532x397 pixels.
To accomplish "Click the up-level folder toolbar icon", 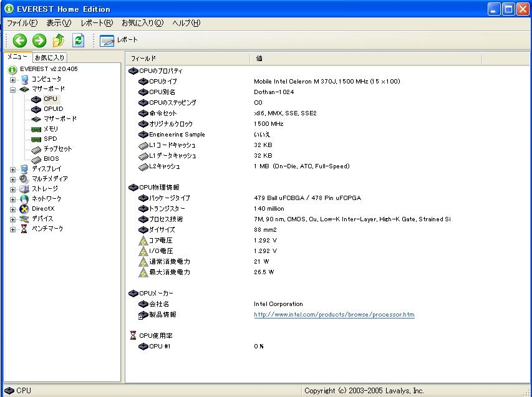I will coord(59,41).
